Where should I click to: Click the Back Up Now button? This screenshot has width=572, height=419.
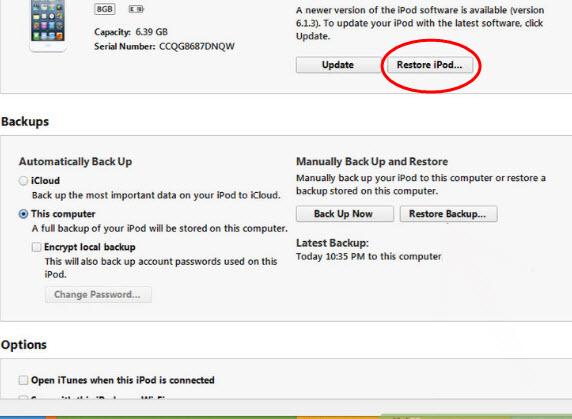[x=344, y=214]
